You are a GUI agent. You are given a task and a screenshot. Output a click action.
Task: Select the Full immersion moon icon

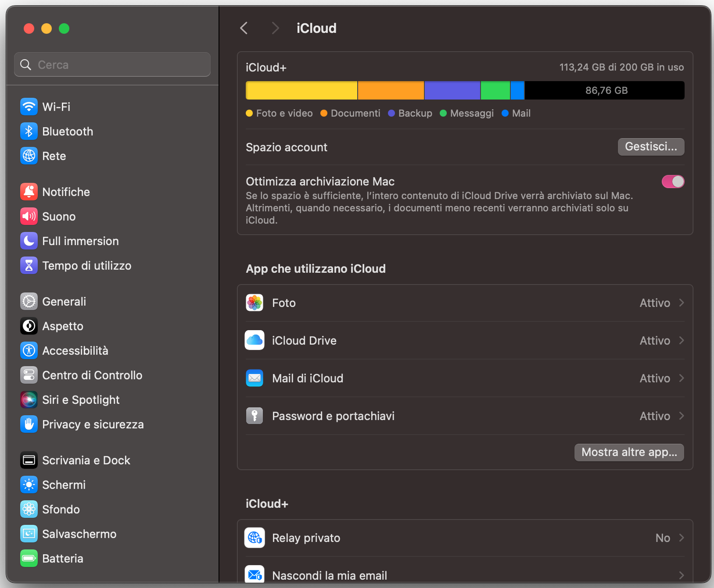[29, 241]
